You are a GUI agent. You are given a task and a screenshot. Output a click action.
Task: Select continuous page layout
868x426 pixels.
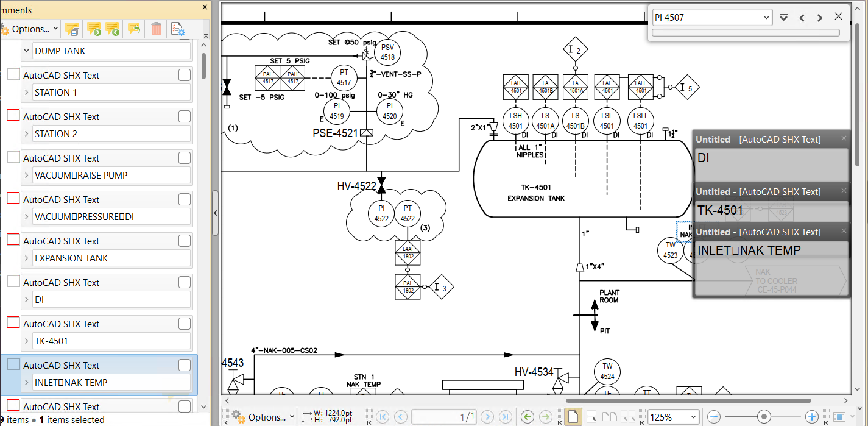(x=591, y=417)
